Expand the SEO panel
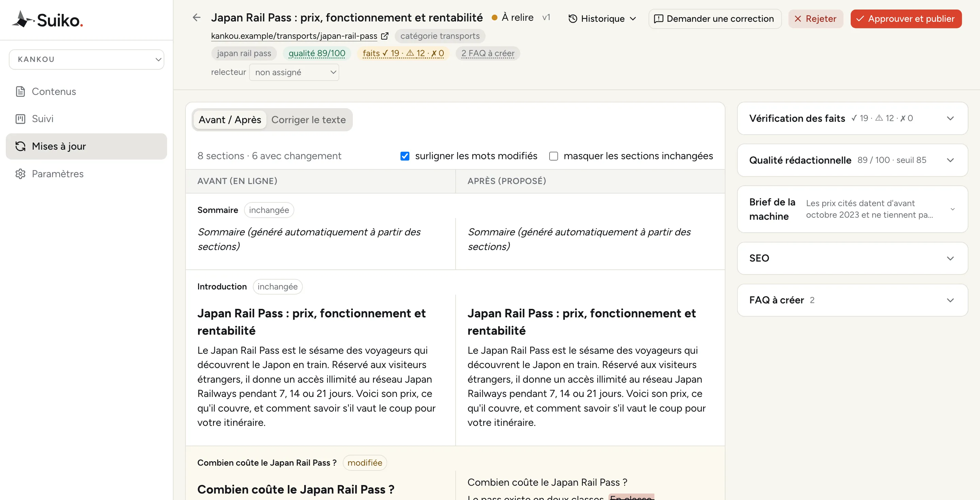This screenshot has height=500, width=980. coord(852,258)
